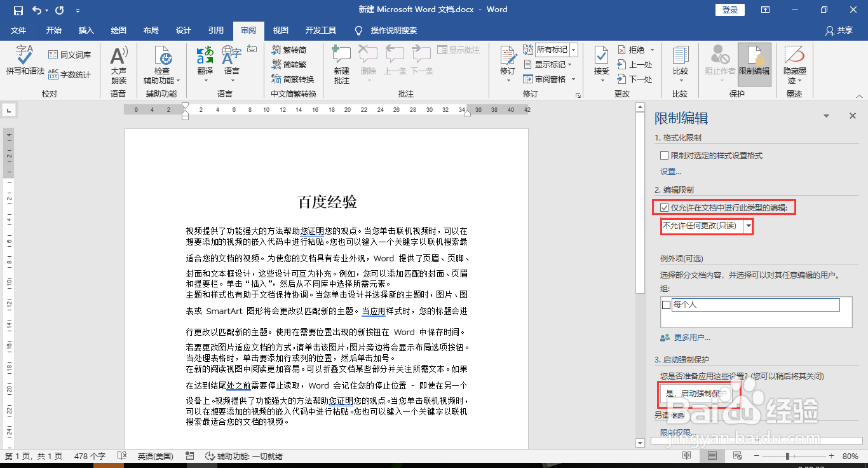Check the 每个人 everyone exception box
868x468 pixels.
(x=666, y=305)
